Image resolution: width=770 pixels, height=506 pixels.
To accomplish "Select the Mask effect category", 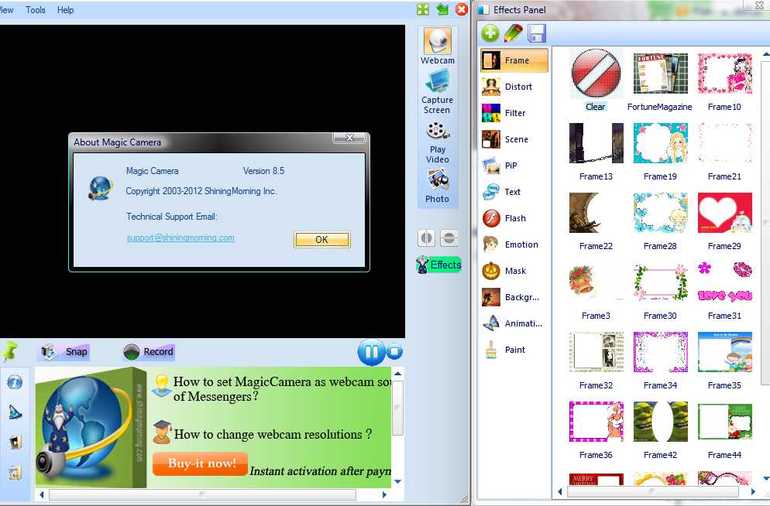I will click(514, 271).
